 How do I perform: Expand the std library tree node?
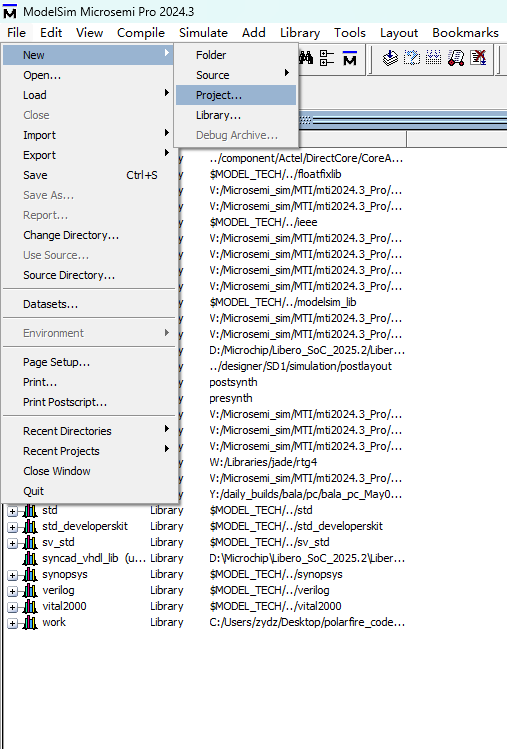pyautogui.click(x=12, y=511)
